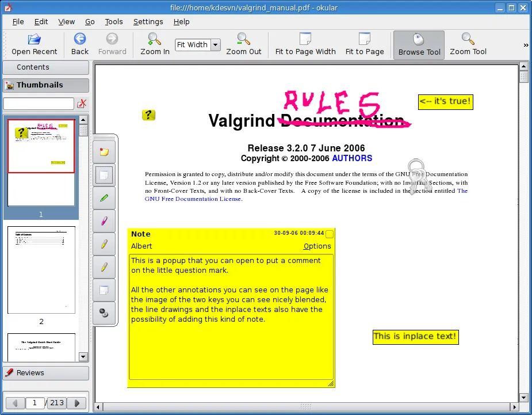Screen dimensions: 532x415
Task: Clear the thumbnail filter with red icon
Action: (x=82, y=104)
